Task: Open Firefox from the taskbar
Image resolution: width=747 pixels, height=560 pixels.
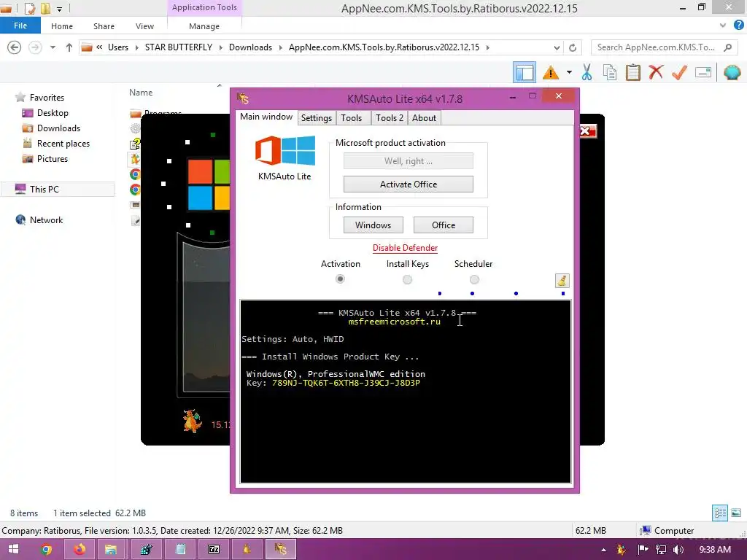Action: pyautogui.click(x=80, y=550)
